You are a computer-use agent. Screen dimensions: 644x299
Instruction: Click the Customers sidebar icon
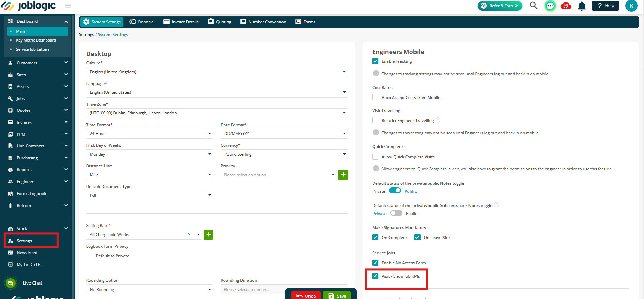click(x=10, y=63)
